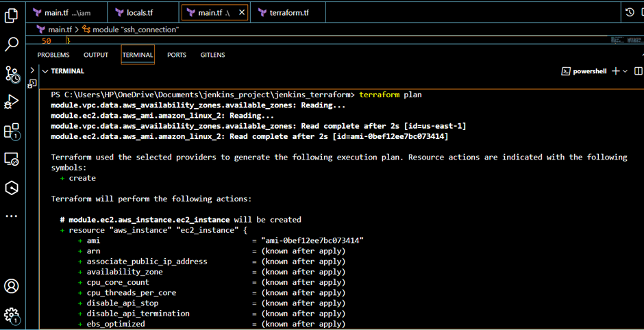
Task: Click the new terminal plus button
Action: 615,71
